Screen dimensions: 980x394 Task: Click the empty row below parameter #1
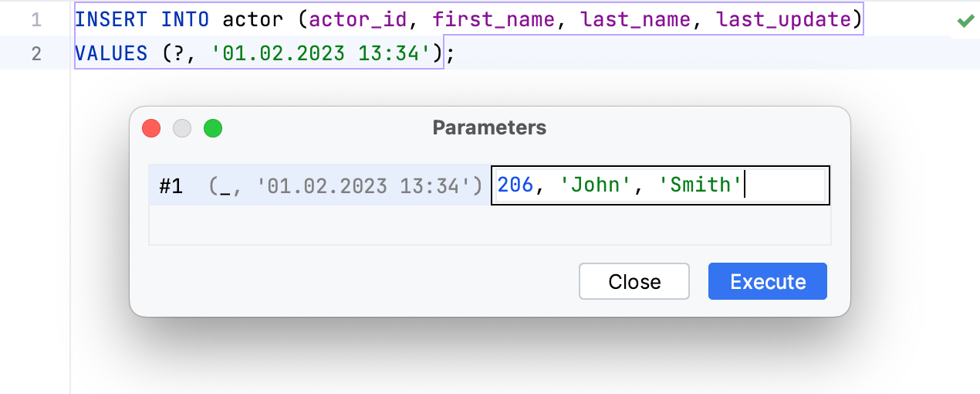click(489, 226)
